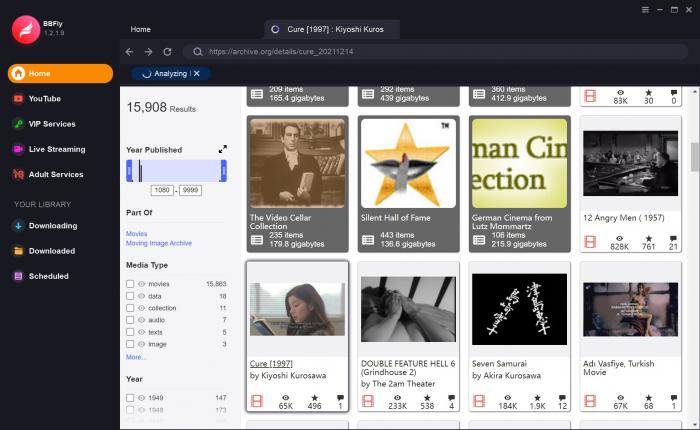Click film icon on 12 Angry Men card
This screenshot has width=700, height=430.
pyautogui.click(x=590, y=242)
